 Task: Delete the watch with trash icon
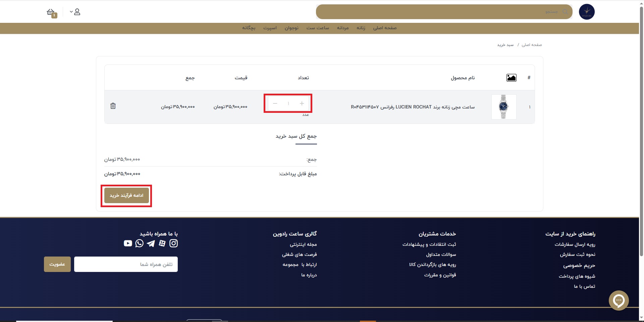pos(113,106)
